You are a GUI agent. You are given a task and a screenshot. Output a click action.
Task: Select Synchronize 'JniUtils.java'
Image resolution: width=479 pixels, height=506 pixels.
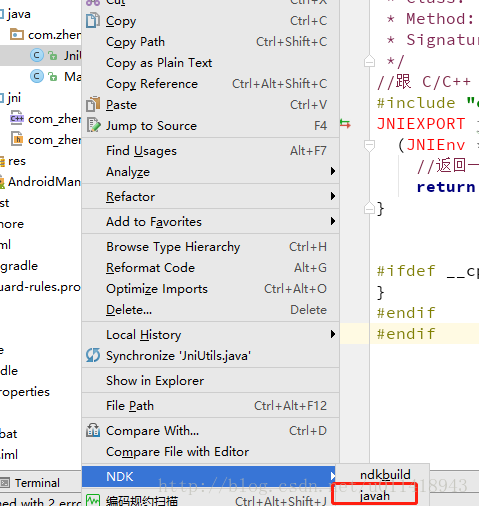(211, 356)
